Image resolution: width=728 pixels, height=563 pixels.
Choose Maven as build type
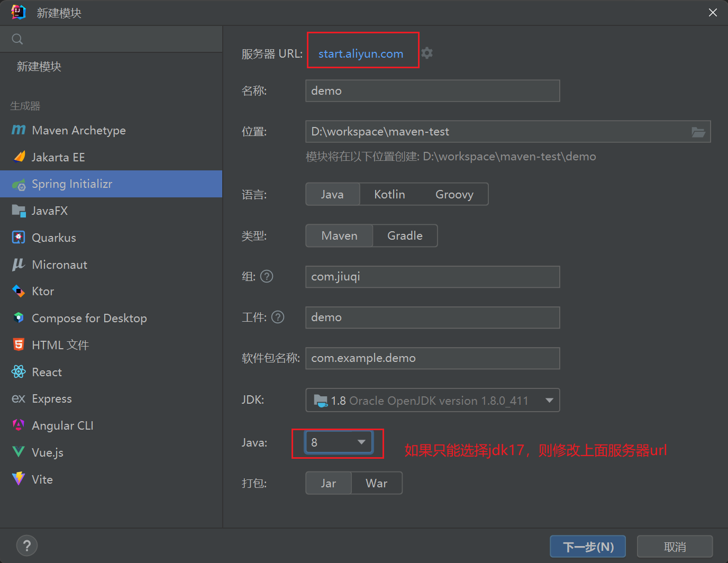tap(339, 235)
